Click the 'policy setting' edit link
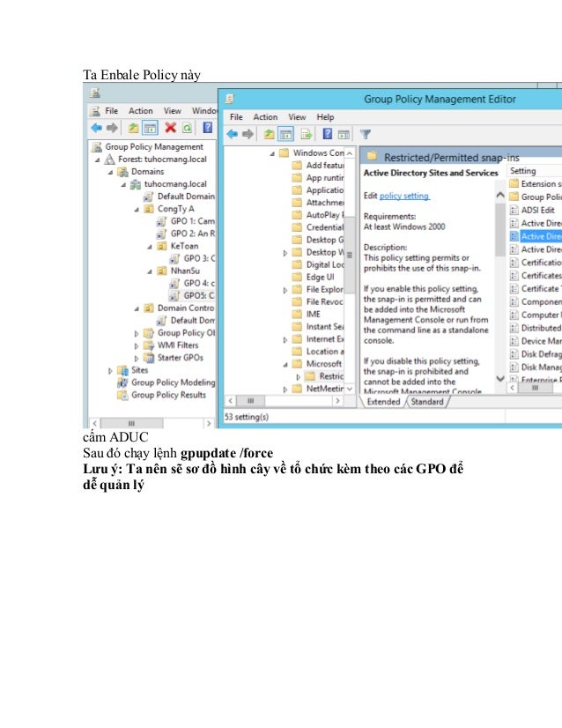This screenshot has height=728, width=562. tap(404, 196)
